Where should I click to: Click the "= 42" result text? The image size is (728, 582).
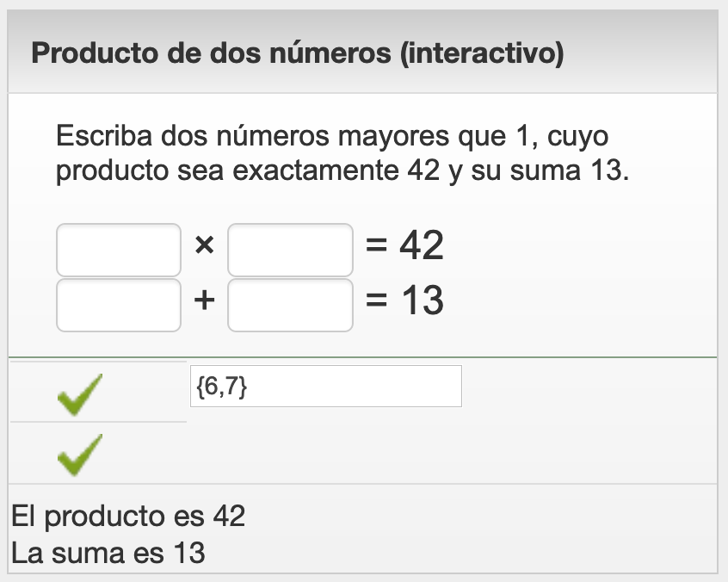404,247
